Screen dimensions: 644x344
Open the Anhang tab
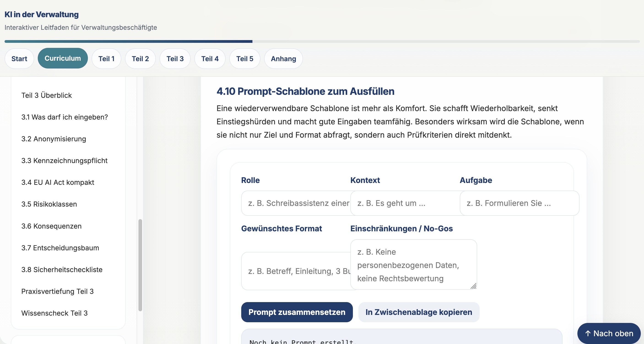pyautogui.click(x=284, y=59)
